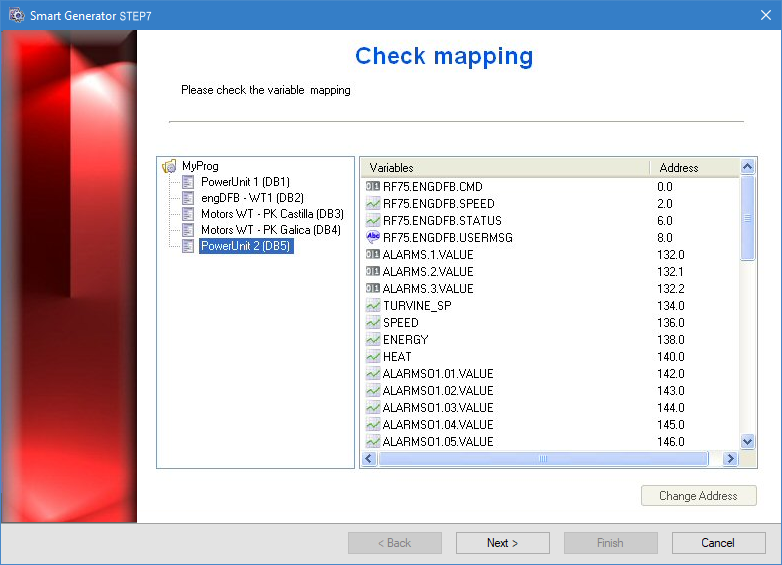Click the icon beside ENERGY variable
This screenshot has height=565, width=782.
[373, 339]
